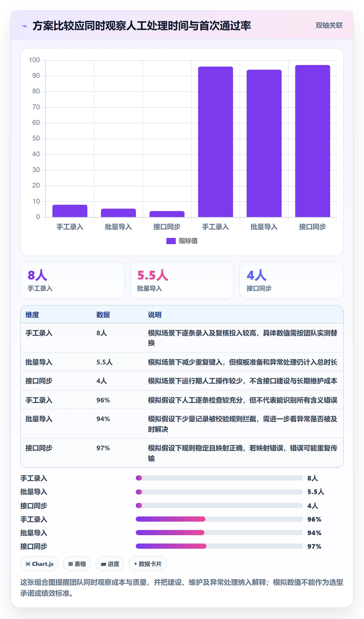Click the 指标值 legend label
Screen dimensions: 364x619
tap(188, 241)
